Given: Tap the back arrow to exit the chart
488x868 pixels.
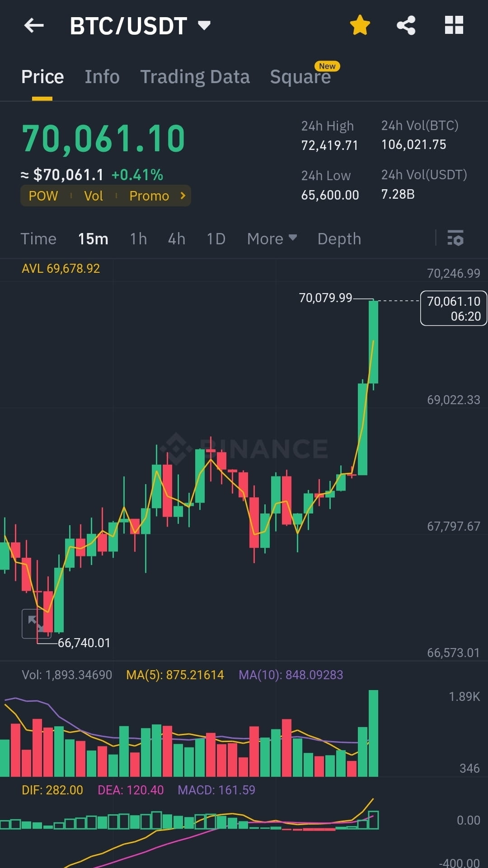Looking at the screenshot, I should click(34, 25).
